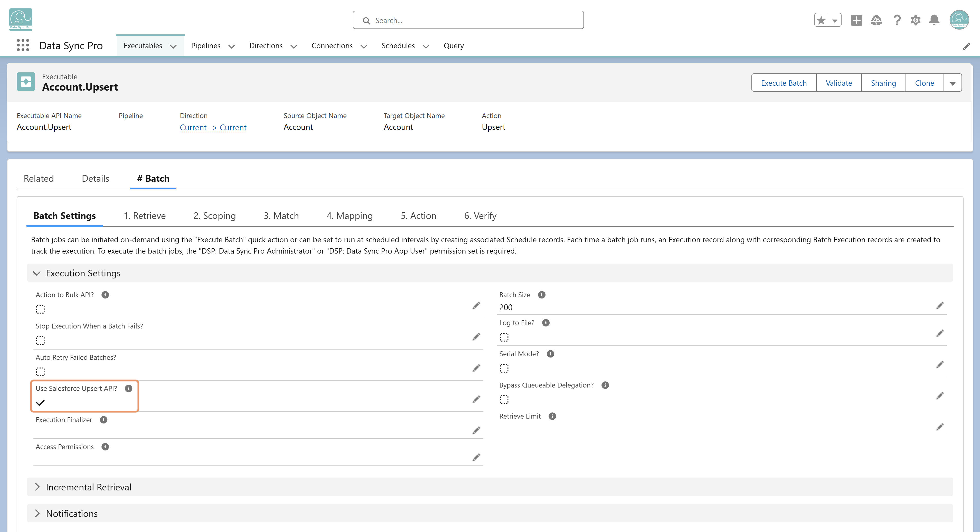Click the help question mark icon
Screen dimensions: 980x532
click(897, 20)
